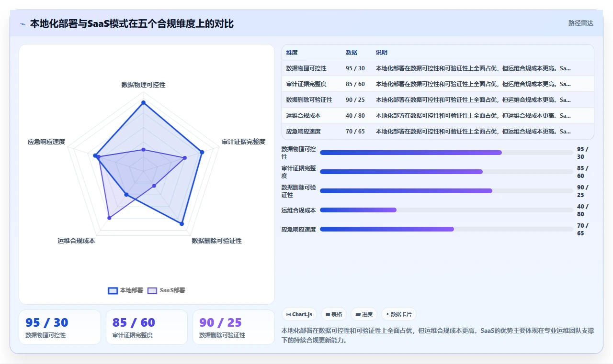Screen dimensions: 613x364
Task: Click the 数据物理可控性 progress bar
Action: tap(446, 153)
